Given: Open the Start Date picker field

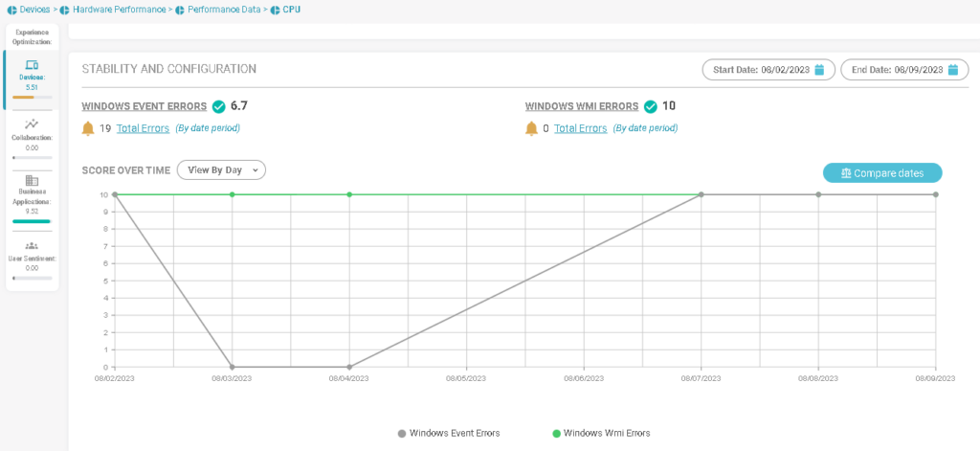Looking at the screenshot, I should point(768,70).
